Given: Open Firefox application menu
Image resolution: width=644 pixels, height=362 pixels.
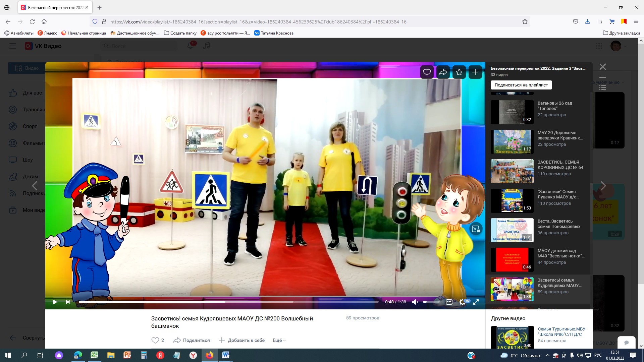Looking at the screenshot, I should (x=636, y=22).
